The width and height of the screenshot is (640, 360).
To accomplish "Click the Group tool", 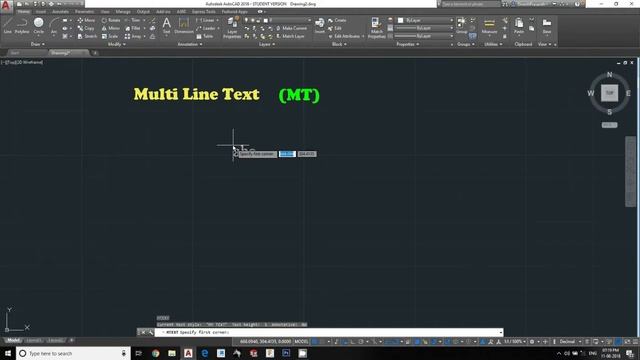I will pos(462,25).
